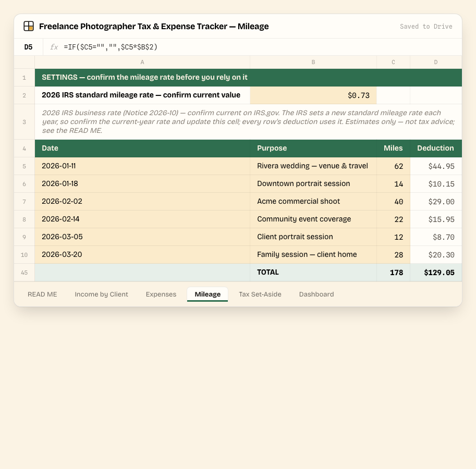This screenshot has height=469, width=476.
Task: Click the tracker title text
Action: 154,27
